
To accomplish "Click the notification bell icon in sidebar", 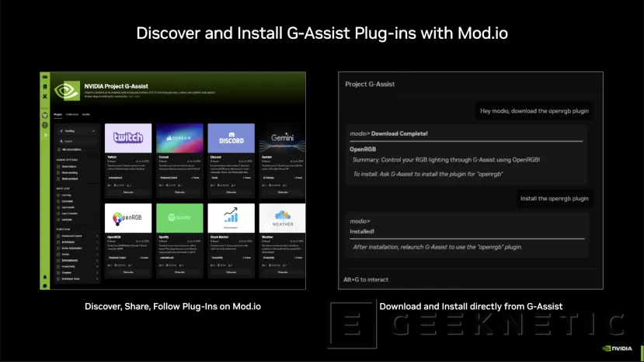I will 45,277.
